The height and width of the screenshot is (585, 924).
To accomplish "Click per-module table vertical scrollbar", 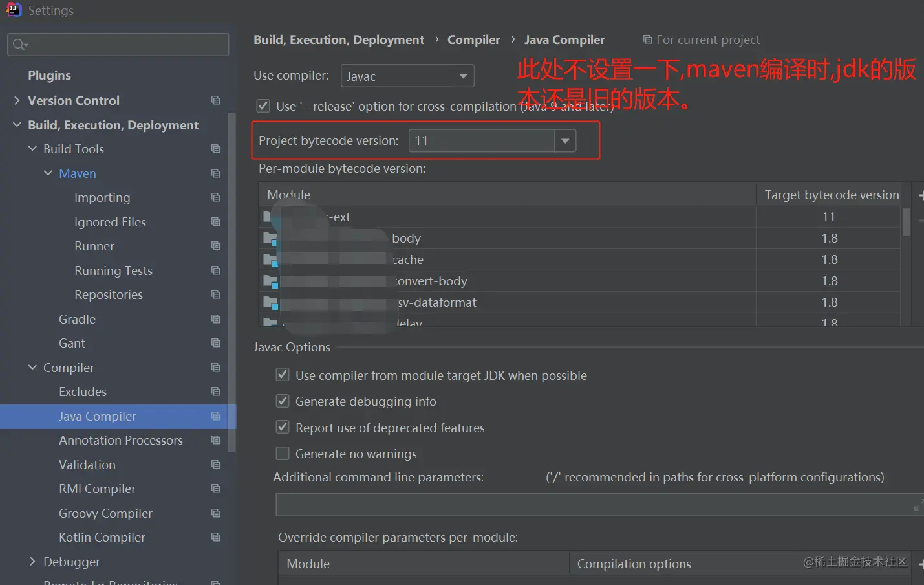I will click(907, 222).
